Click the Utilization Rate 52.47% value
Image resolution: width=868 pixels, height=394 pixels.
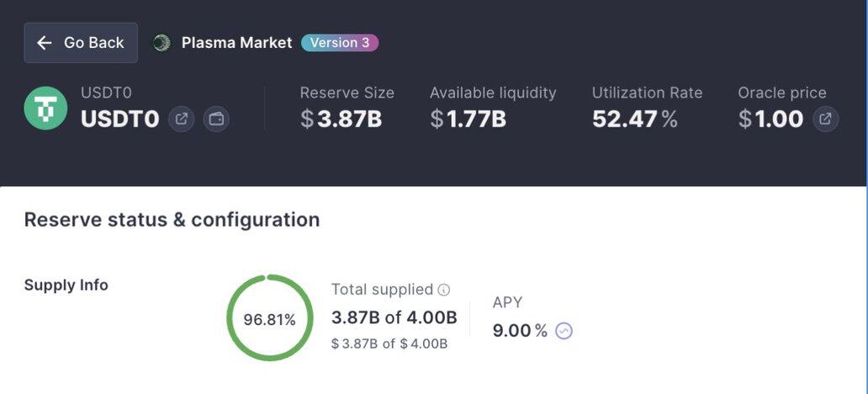tap(635, 119)
